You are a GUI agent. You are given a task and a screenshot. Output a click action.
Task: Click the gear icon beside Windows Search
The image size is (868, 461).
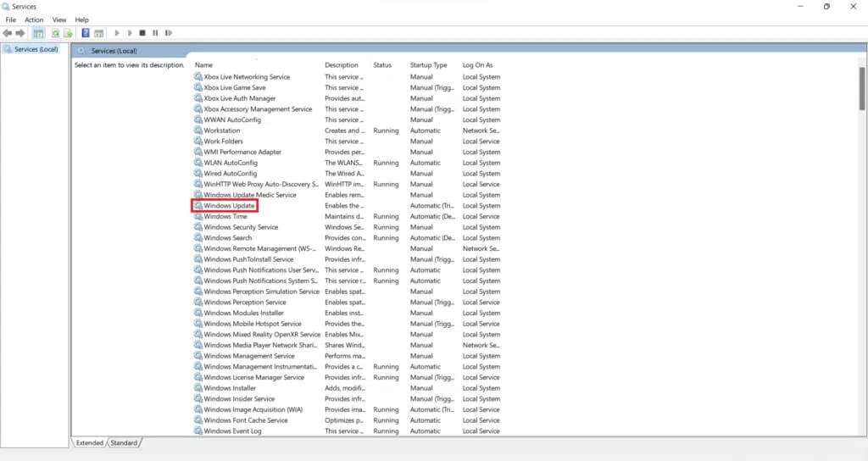[x=198, y=238]
